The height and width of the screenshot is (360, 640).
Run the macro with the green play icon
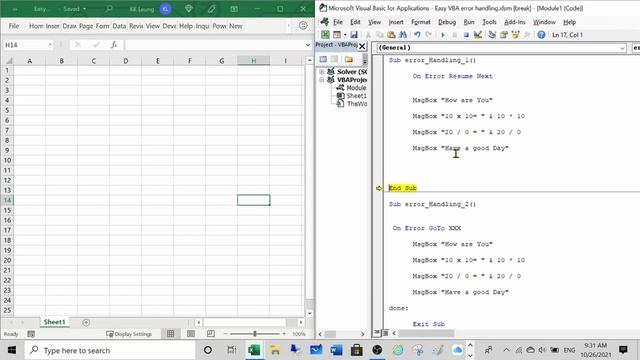(443, 35)
